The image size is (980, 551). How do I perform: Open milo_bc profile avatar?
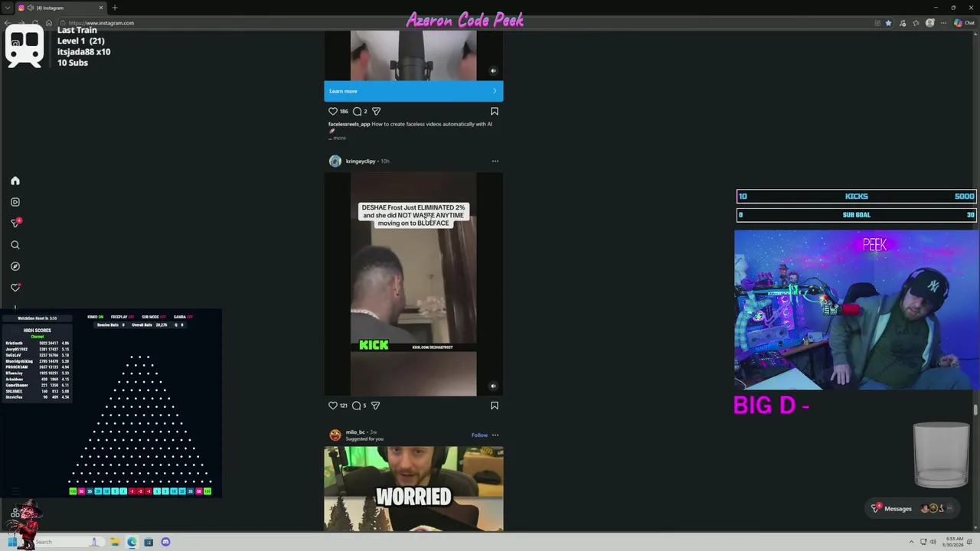tap(335, 435)
